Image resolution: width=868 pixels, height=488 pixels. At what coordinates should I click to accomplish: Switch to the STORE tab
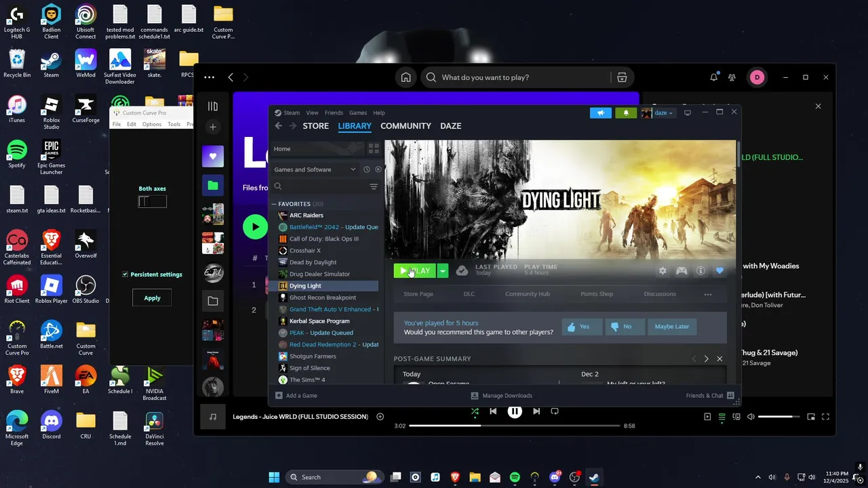coord(315,126)
